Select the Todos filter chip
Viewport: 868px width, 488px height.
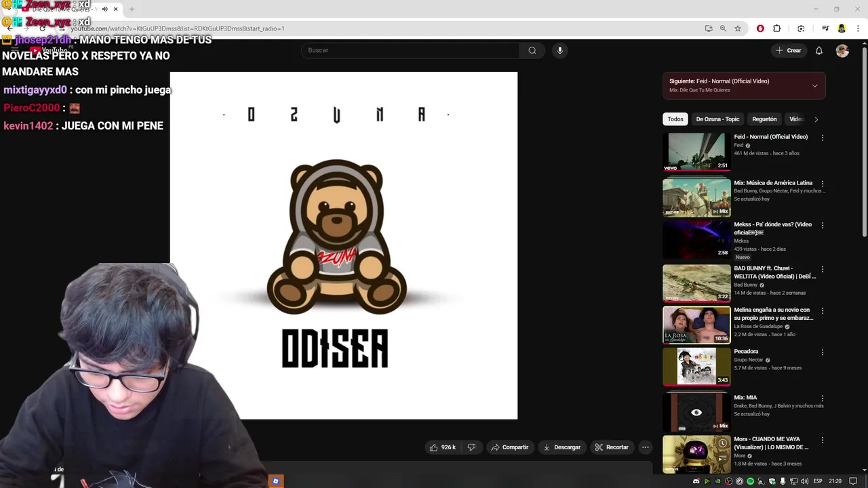point(675,119)
